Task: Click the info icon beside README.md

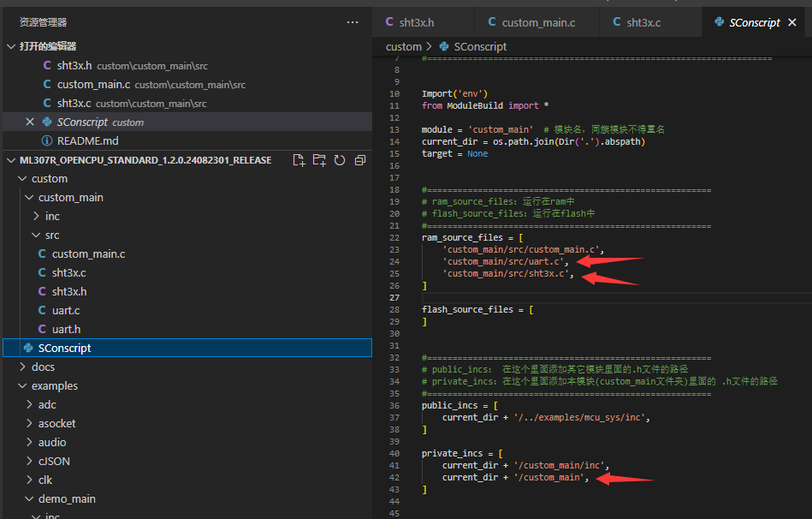Action: pos(46,140)
